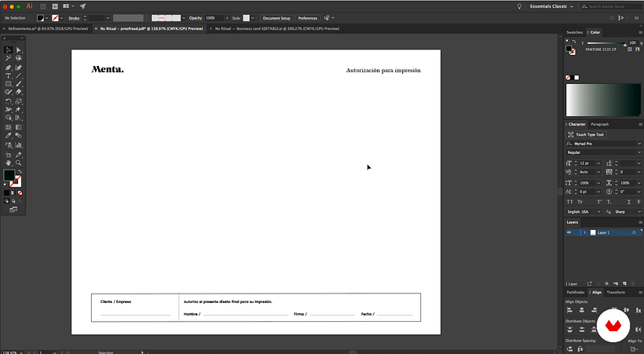This screenshot has height=354, width=644.
Task: Choose the Paintbrush tool
Action: [x=19, y=84]
